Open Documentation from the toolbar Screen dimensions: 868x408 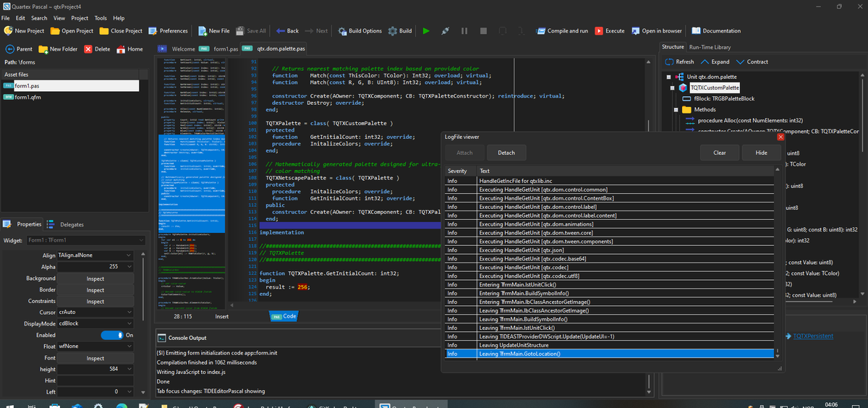tap(716, 31)
